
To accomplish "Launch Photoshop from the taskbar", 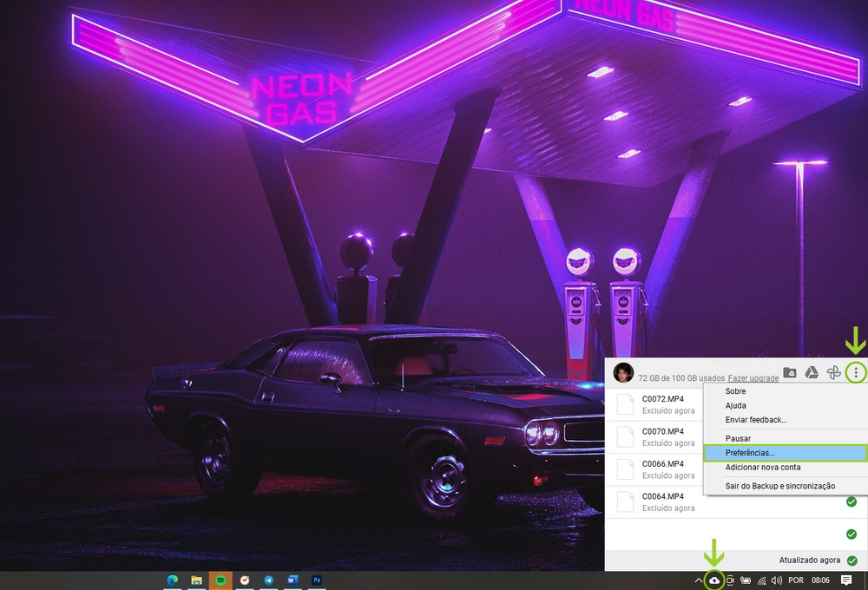I will [x=318, y=580].
